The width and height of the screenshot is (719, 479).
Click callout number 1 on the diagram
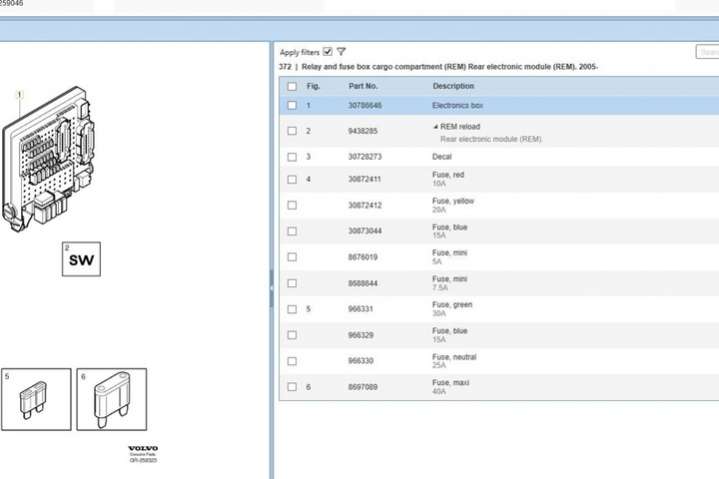18,95
